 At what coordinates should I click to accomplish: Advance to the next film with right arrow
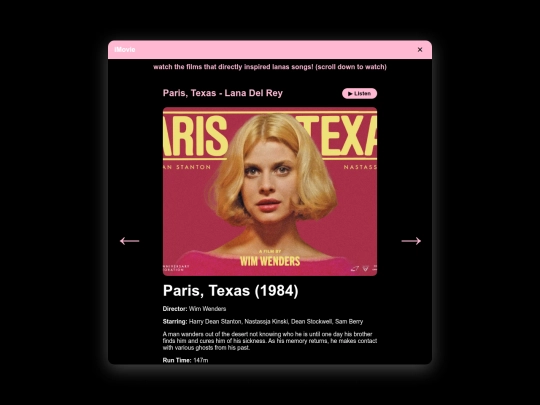pos(411,241)
